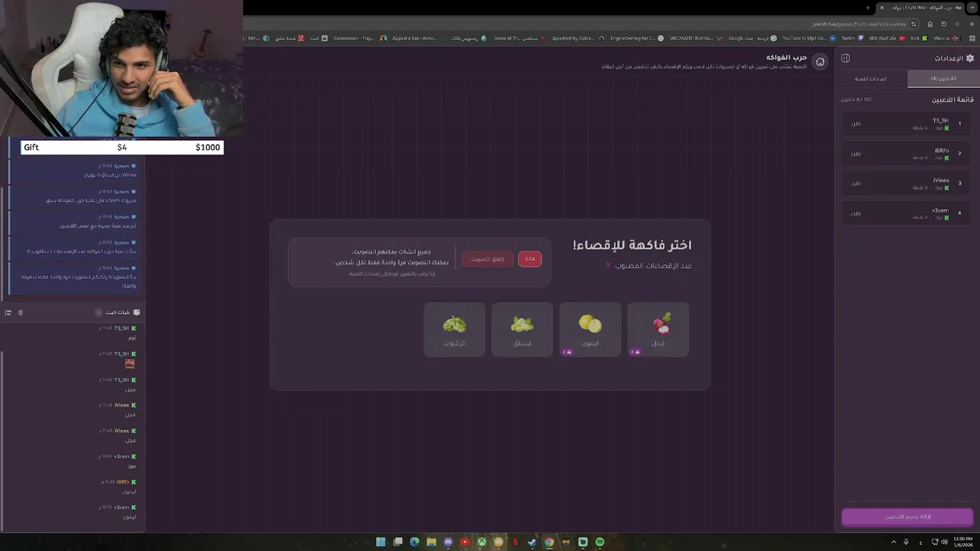Collapse the settings sidebar panel icon
980x551 pixels.
[x=845, y=58]
